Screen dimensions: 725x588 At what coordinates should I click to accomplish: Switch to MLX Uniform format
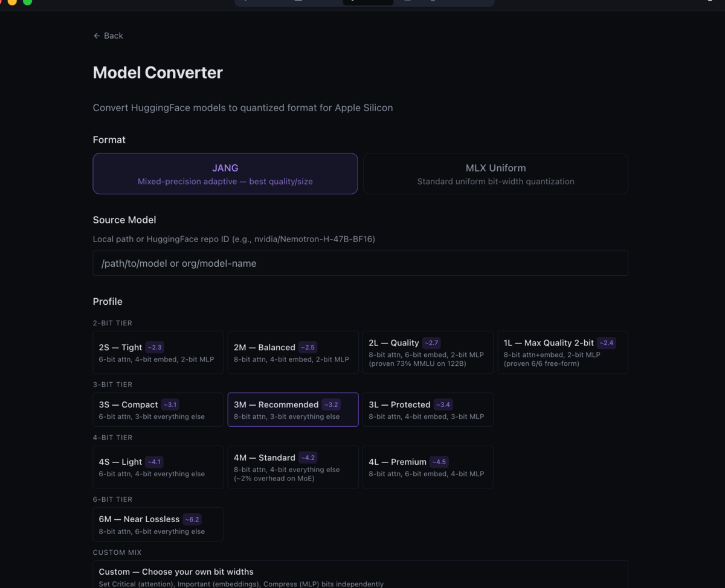[495, 173]
